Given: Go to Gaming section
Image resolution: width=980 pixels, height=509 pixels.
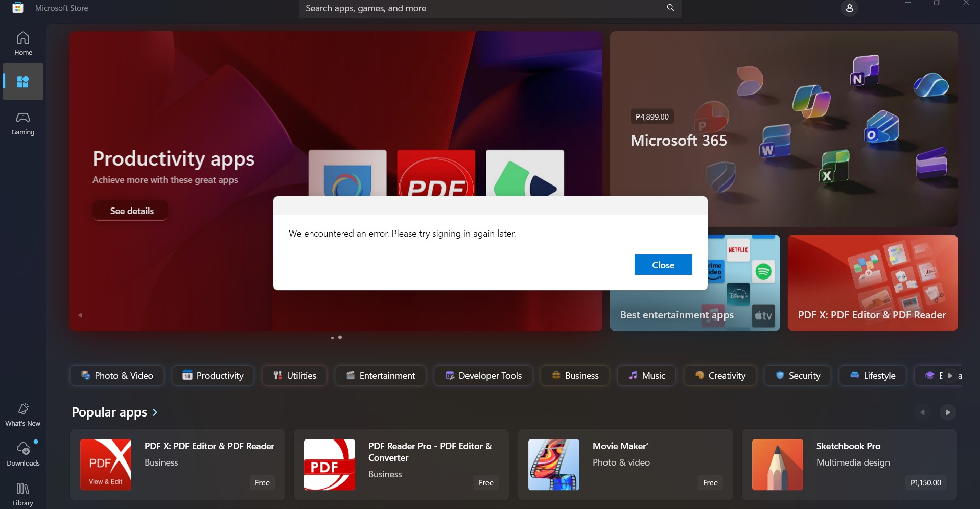Looking at the screenshot, I should 23,124.
